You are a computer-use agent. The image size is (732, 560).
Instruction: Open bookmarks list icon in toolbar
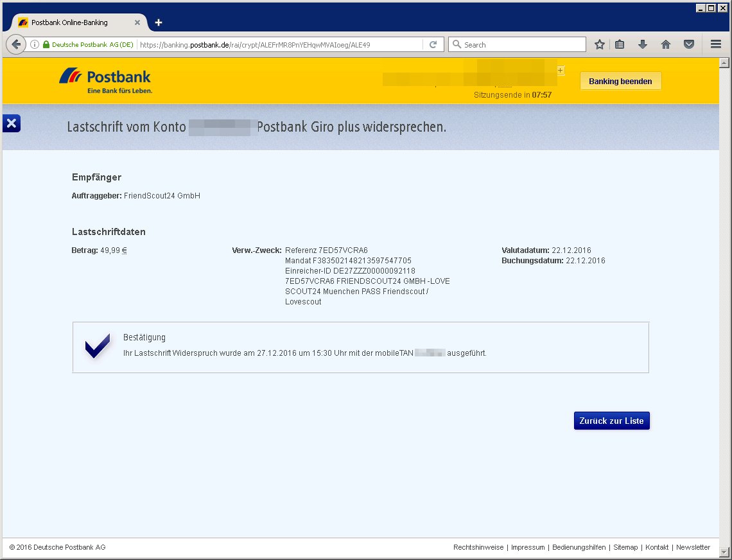[x=620, y=44]
